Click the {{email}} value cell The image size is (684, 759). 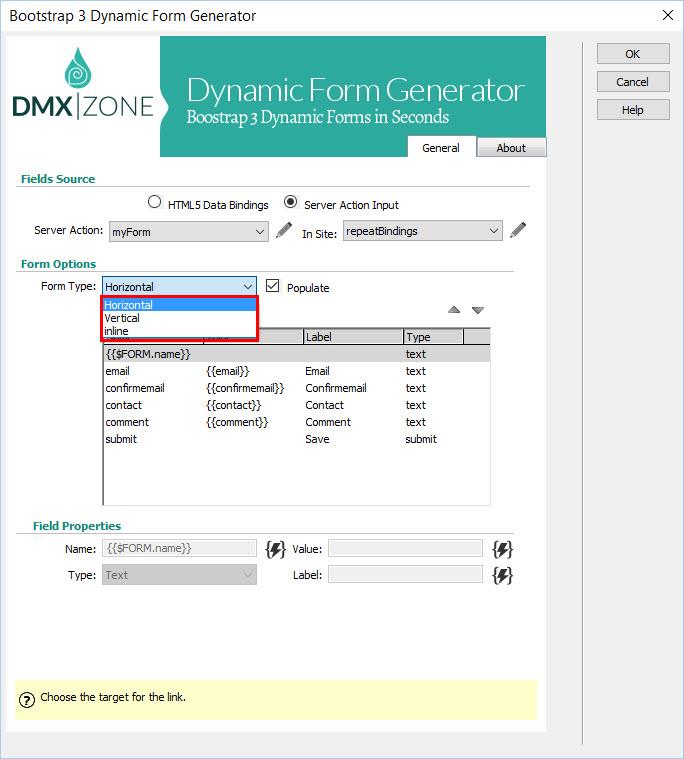pos(228,371)
